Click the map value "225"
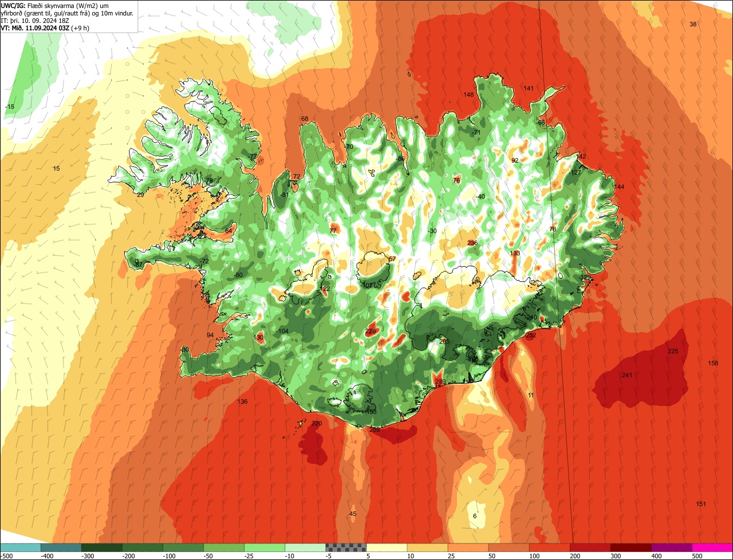The image size is (733, 560). tap(673, 351)
